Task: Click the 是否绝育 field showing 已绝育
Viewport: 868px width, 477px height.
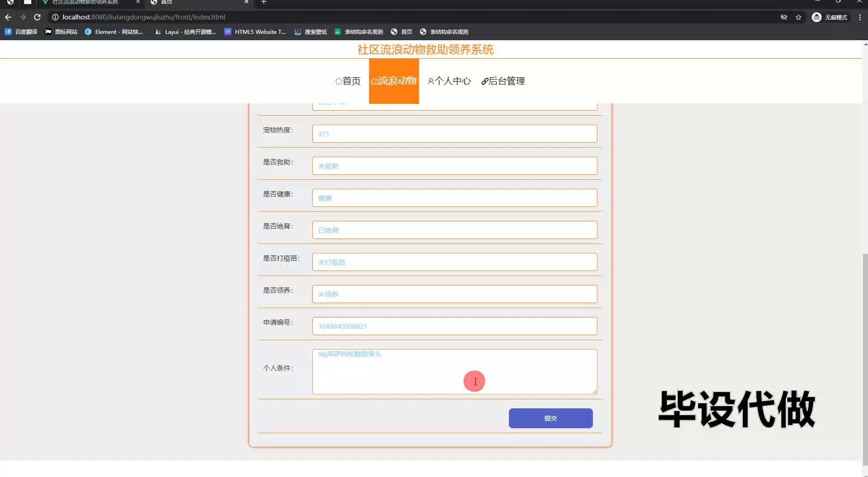Action: tap(455, 230)
